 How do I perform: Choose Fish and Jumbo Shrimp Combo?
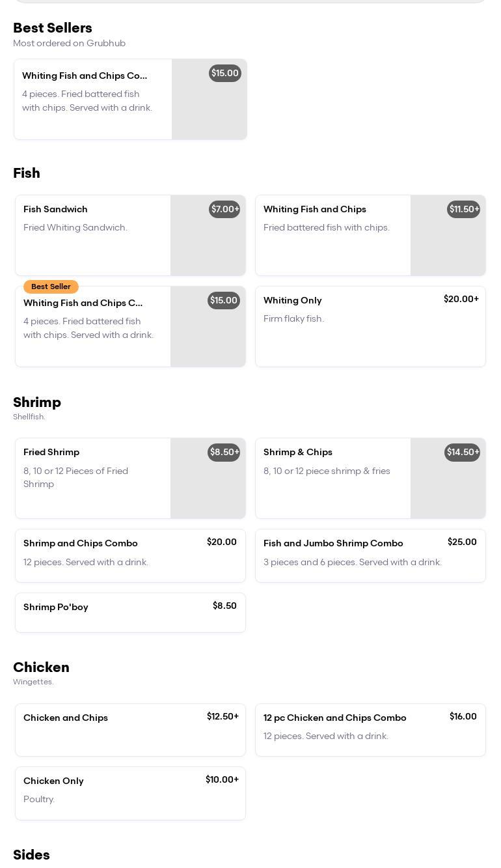click(x=333, y=544)
